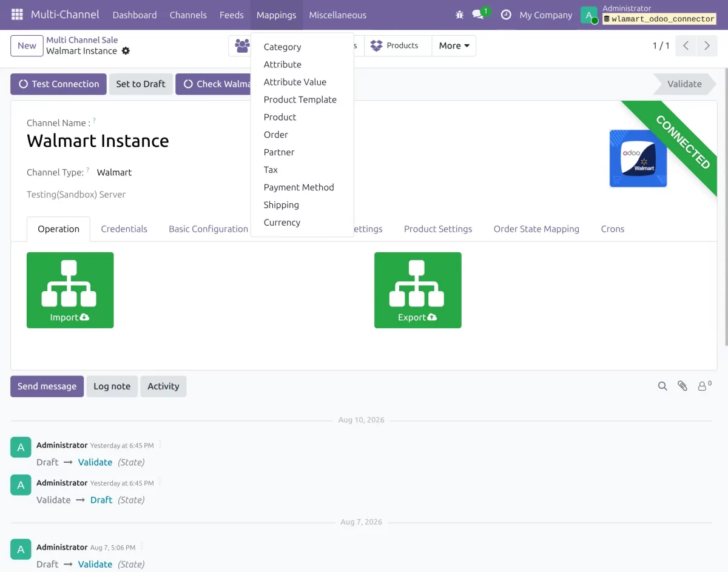Click the Walmart Instance channel name field

pos(98,141)
